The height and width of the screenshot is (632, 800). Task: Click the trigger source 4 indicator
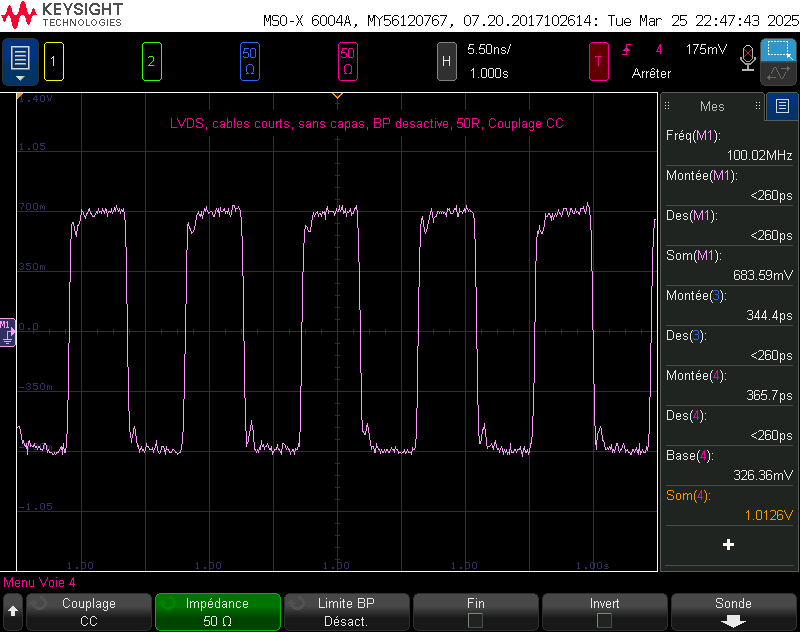coord(659,49)
